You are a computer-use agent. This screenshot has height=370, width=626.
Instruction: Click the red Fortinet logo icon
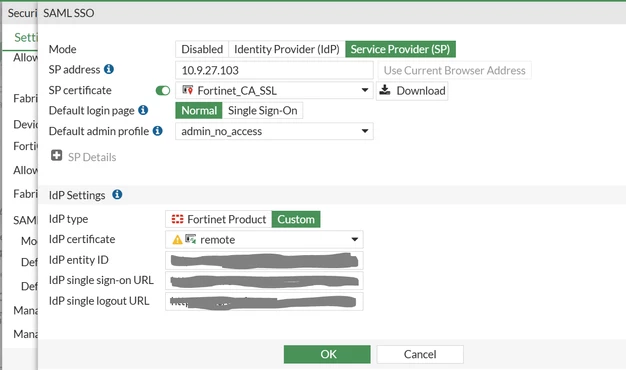[x=177, y=219]
